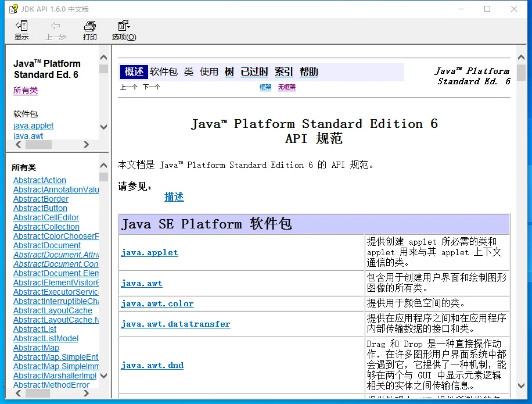Click the packages pane horizontal scrollbar thumb
This screenshot has height=404, width=532.
[39, 145]
